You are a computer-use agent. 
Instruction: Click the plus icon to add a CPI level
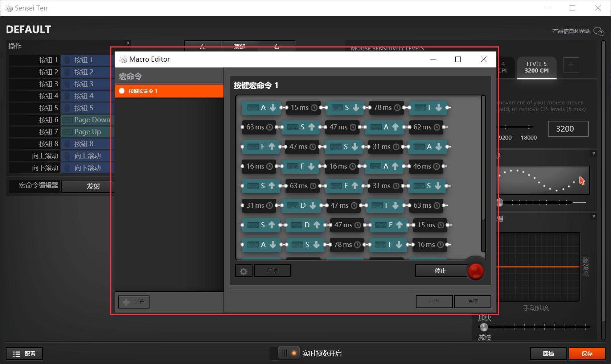point(571,65)
